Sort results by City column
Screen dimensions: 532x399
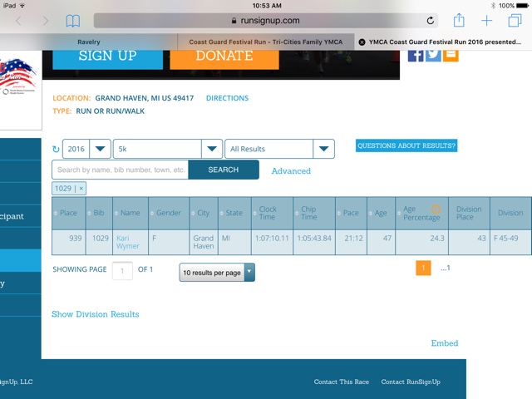coord(204,213)
